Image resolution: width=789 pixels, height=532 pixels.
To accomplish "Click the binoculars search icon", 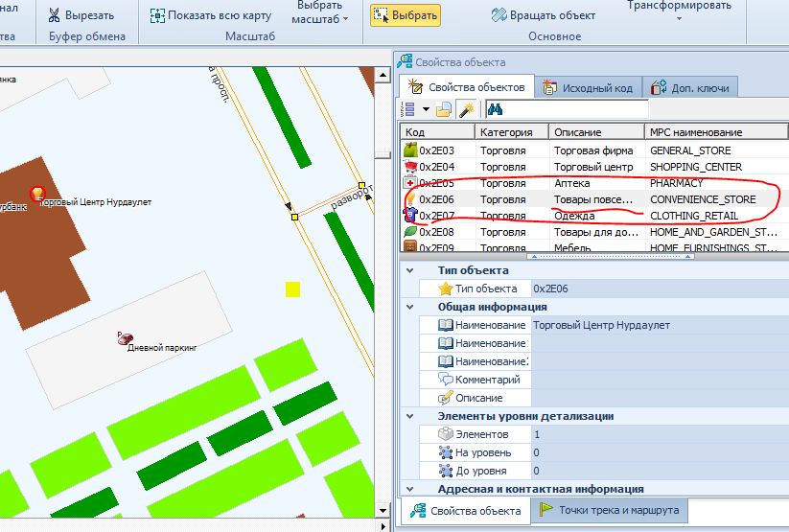I will coord(496,109).
